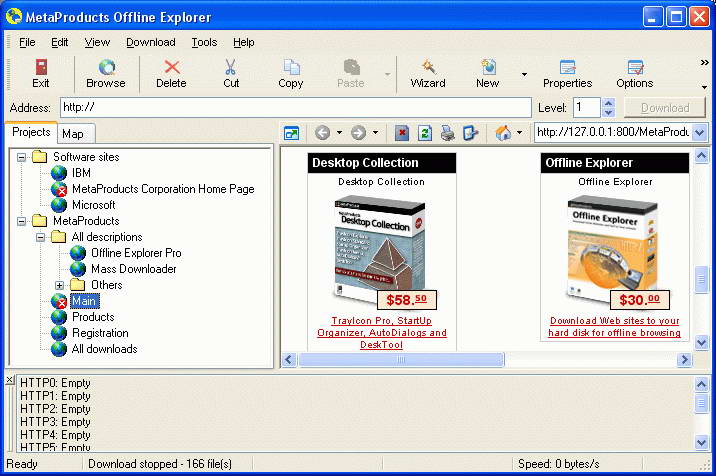The image size is (716, 476).
Task: Open the Browse globe tool
Action: pyautogui.click(x=105, y=74)
